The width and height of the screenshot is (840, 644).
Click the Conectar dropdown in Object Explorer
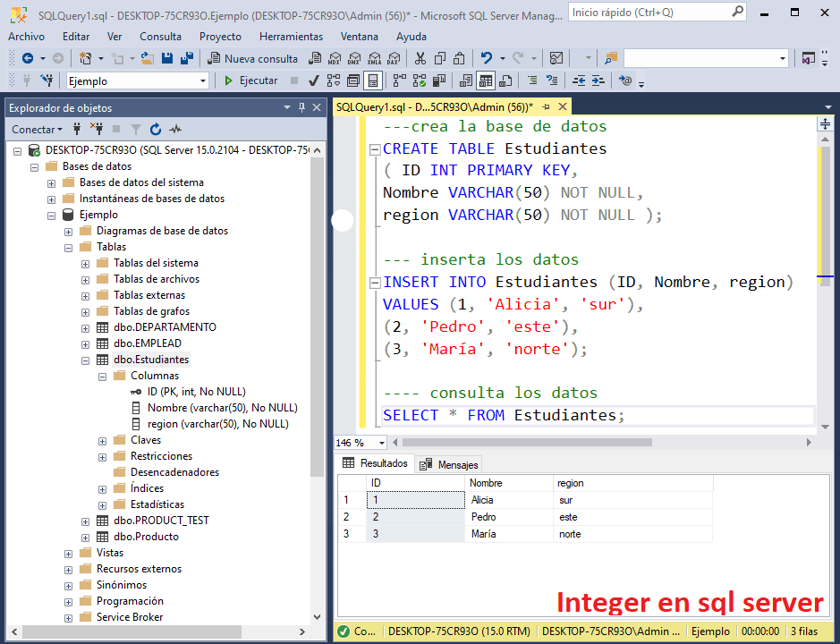(x=37, y=129)
